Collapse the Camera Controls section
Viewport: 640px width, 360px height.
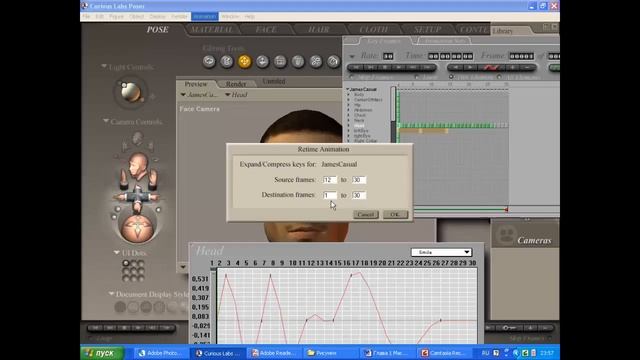point(106,121)
